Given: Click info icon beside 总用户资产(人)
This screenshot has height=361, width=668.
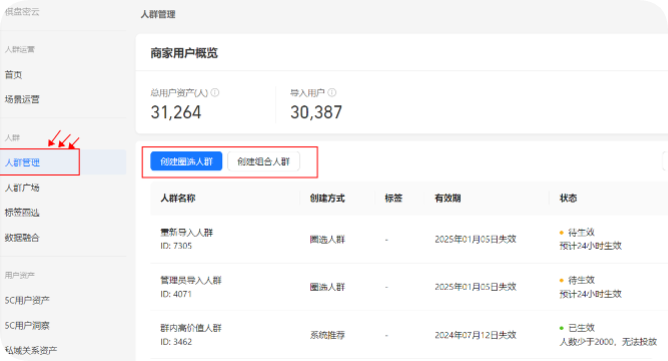Looking at the screenshot, I should [215, 92].
